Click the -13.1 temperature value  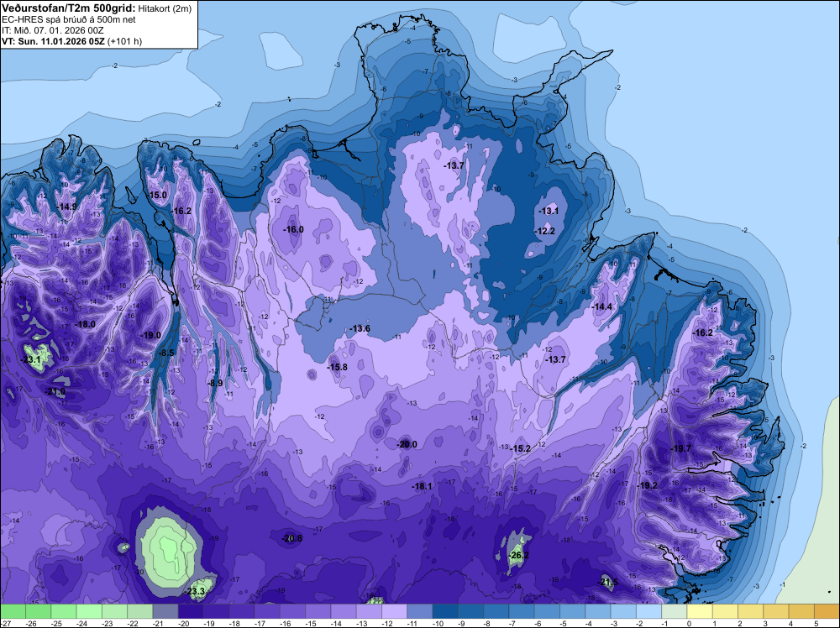(549, 211)
